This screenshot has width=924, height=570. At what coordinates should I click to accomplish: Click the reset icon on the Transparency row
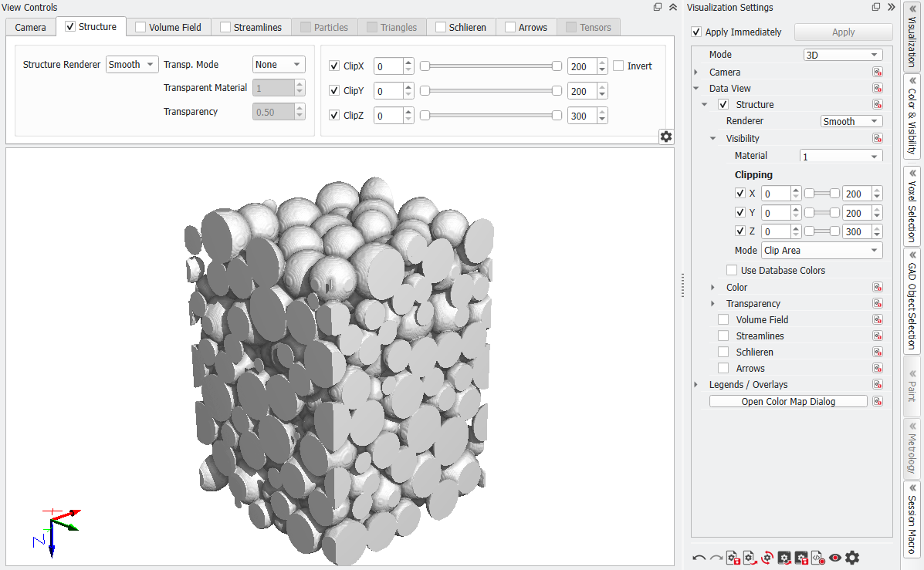click(878, 303)
